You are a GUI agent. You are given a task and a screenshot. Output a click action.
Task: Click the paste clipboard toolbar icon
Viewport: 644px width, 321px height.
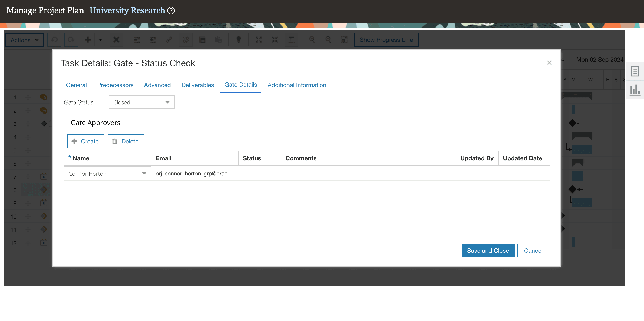coord(218,40)
